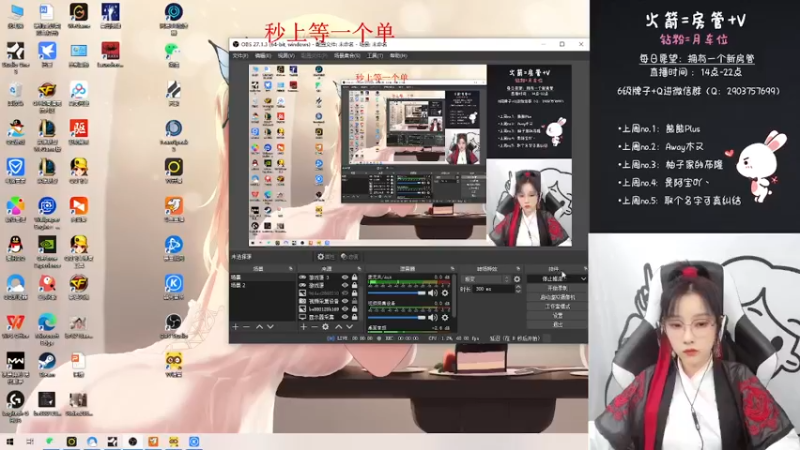Toggle lock on 视频采集设备 source

(354, 301)
